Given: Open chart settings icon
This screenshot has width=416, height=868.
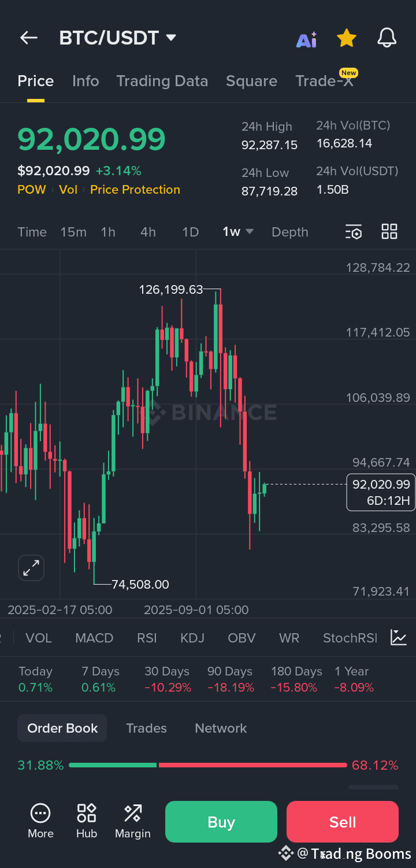Looking at the screenshot, I should pyautogui.click(x=354, y=232).
